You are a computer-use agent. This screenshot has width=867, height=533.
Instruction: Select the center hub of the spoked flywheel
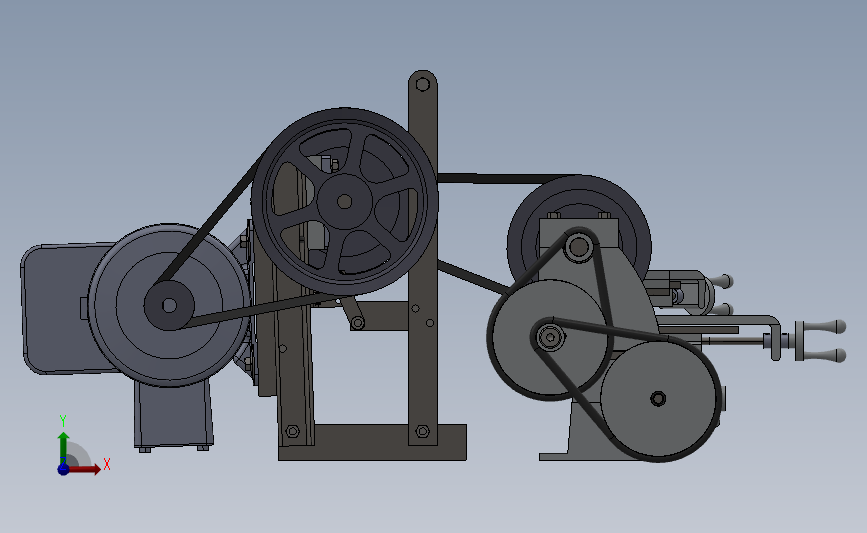[x=344, y=201]
